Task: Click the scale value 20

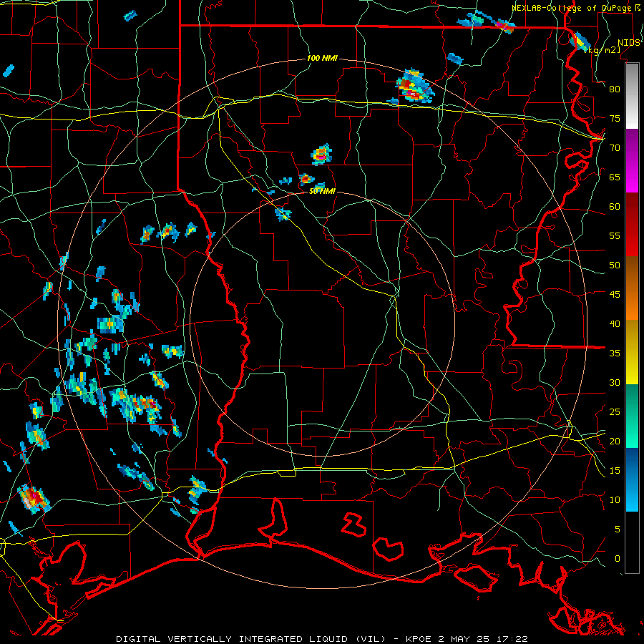Action: click(615, 441)
